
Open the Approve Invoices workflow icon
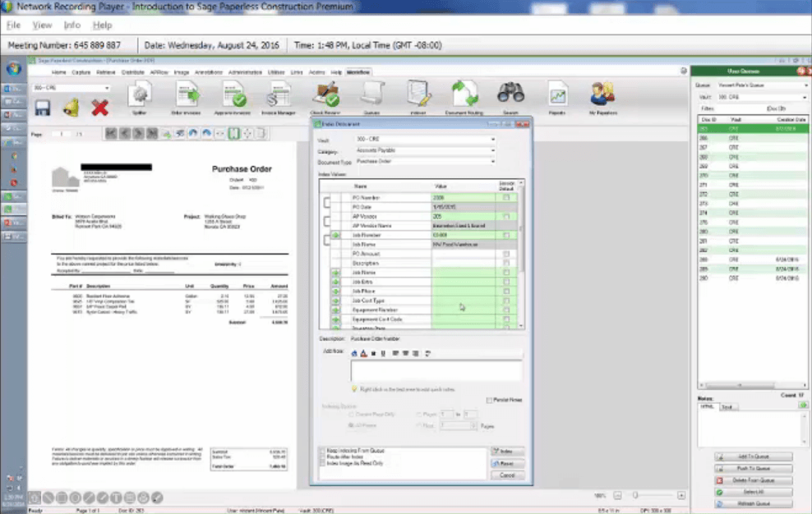point(233,98)
